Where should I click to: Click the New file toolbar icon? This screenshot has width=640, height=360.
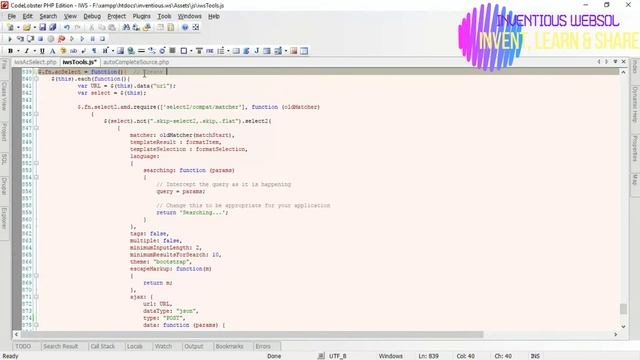11,27
